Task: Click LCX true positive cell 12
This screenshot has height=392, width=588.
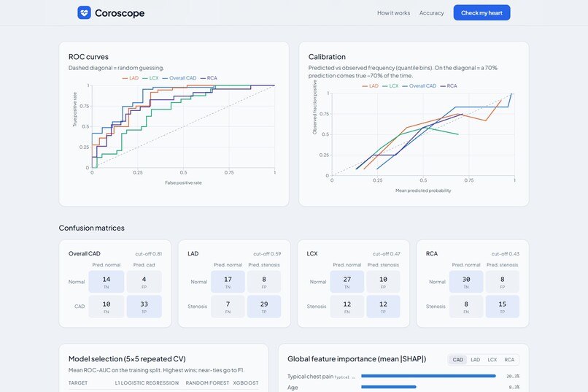Action: click(383, 307)
